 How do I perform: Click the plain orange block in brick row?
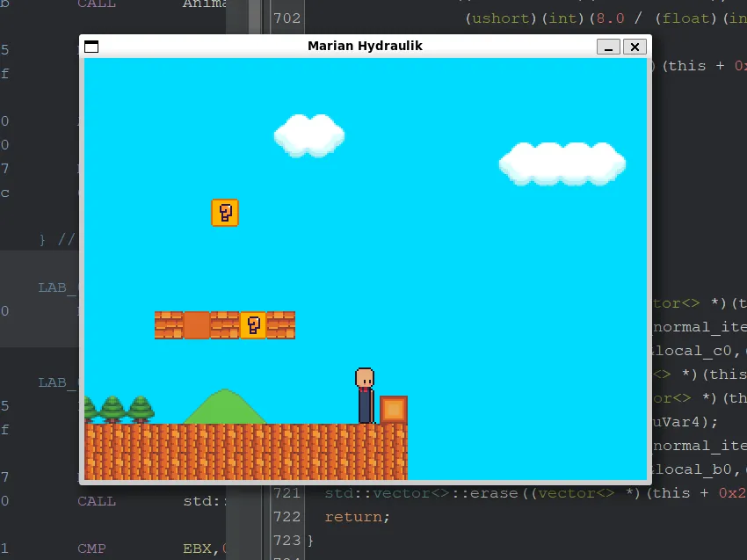click(197, 325)
